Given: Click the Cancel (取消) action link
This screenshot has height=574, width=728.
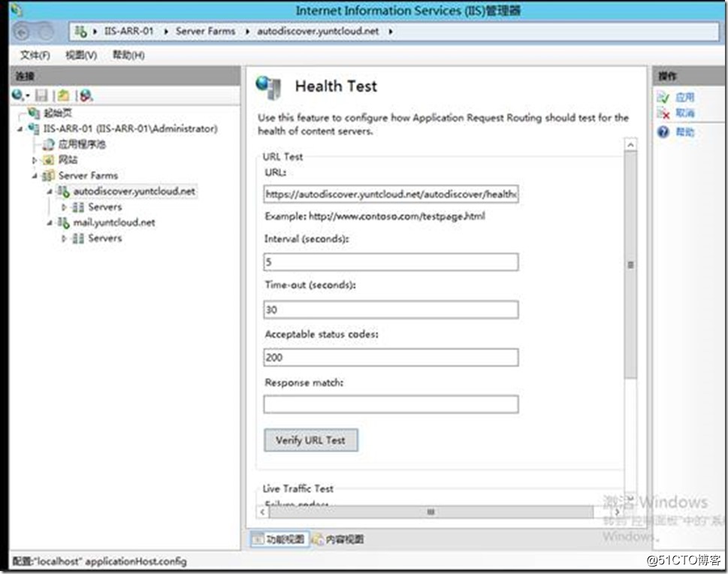Looking at the screenshot, I should 685,113.
